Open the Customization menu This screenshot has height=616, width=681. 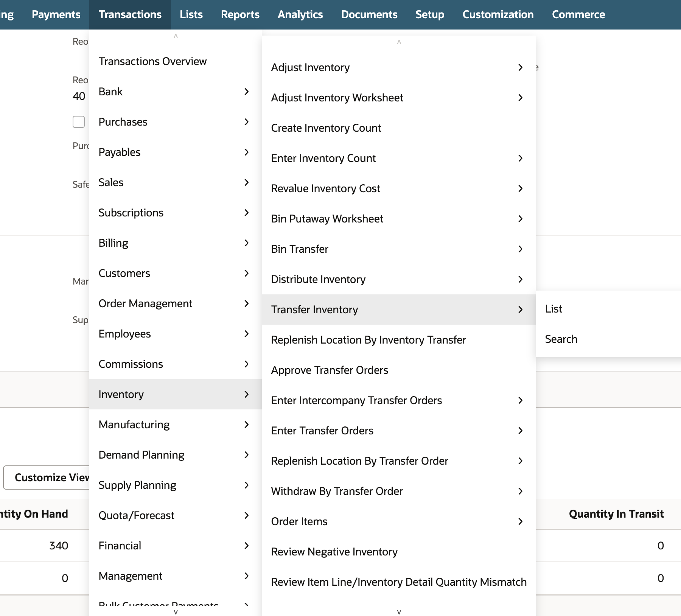[498, 14]
